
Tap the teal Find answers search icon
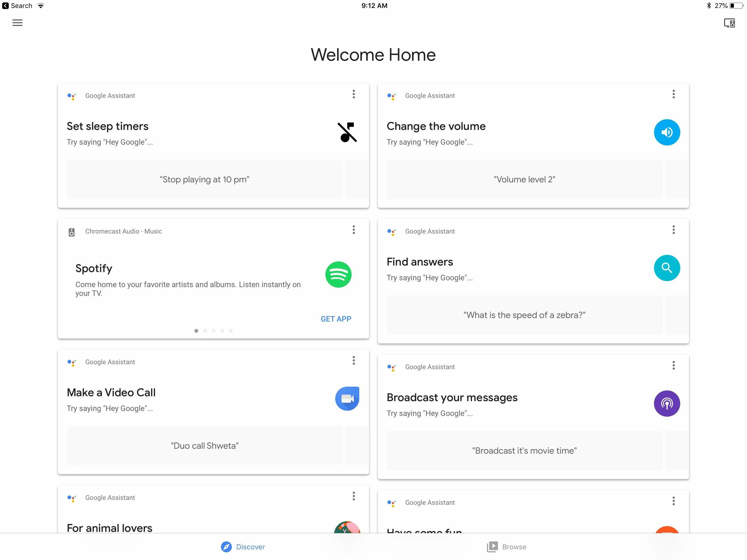pyautogui.click(x=667, y=268)
